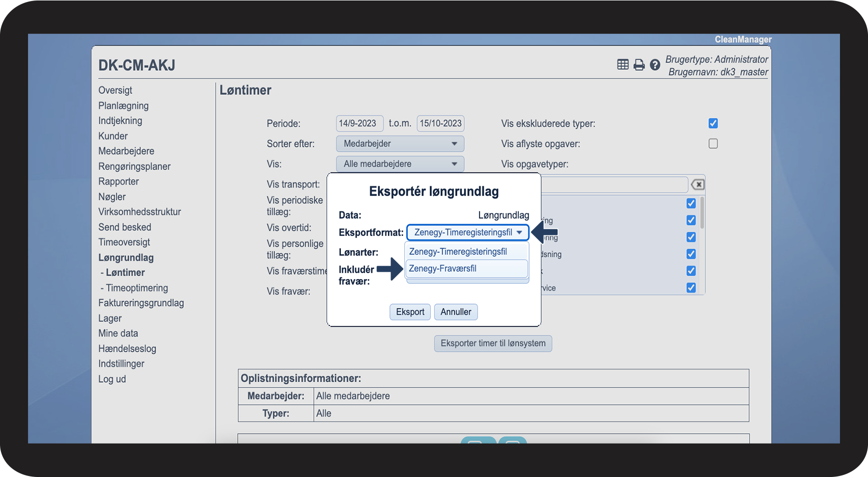This screenshot has height=477, width=868.
Task: Focus the task type search field
Action: (x=614, y=184)
